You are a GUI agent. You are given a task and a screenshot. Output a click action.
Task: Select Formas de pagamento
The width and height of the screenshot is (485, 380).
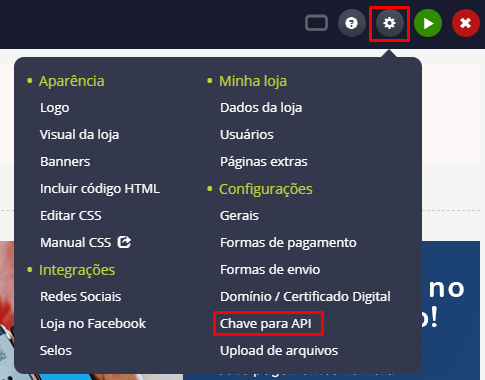[288, 243]
